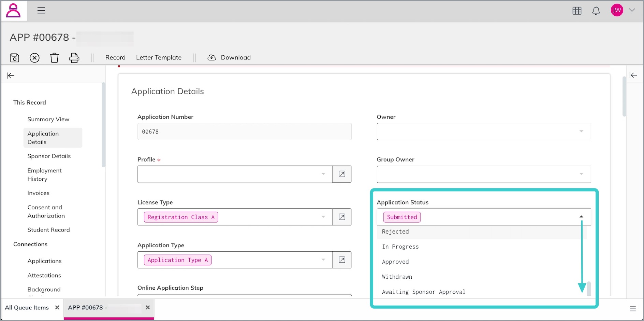Close the All Queue Items tab

click(x=57, y=307)
